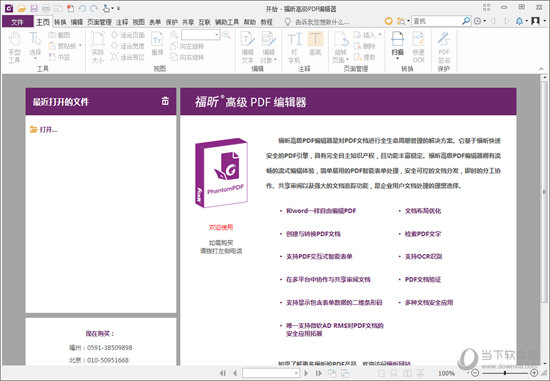Screen dimensions: 550x381
Task: Click the Print icon in quick access toolbar
Action: point(46,8)
